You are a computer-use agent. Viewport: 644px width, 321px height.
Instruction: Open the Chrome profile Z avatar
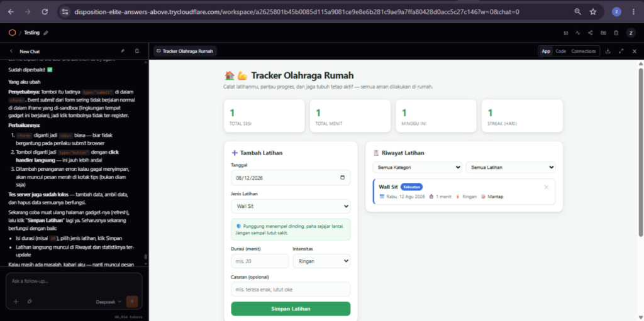616,12
